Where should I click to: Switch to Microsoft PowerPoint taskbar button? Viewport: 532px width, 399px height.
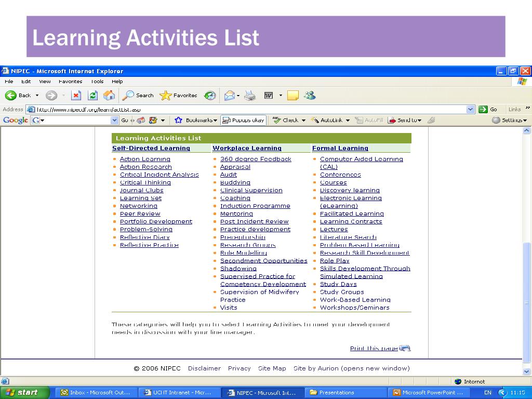click(429, 393)
